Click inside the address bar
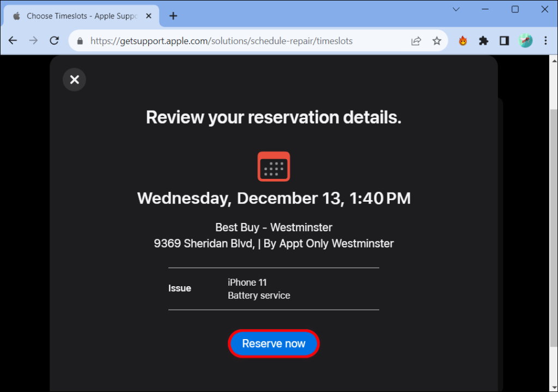Viewport: 558px width, 392px height. tap(218, 40)
